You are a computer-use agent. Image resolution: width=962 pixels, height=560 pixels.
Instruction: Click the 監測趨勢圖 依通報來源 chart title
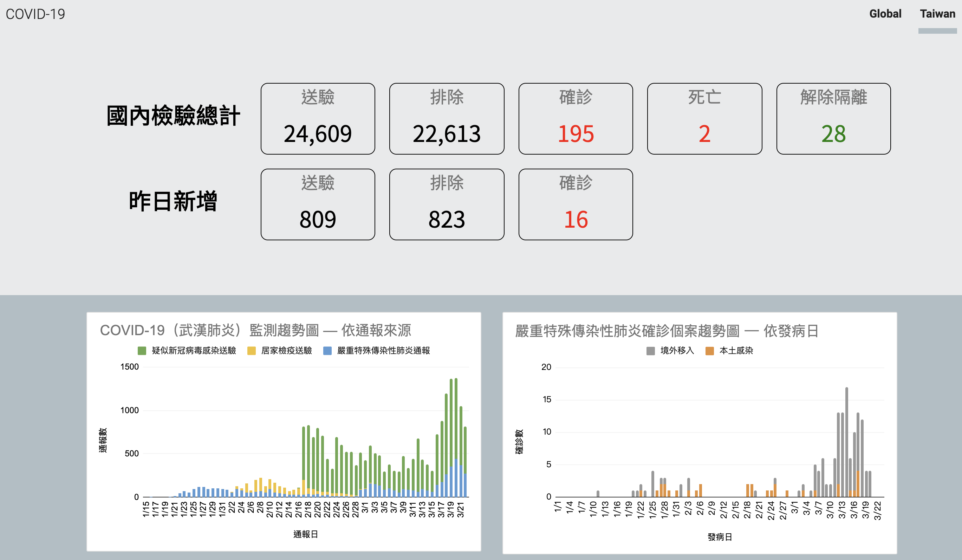click(x=255, y=330)
